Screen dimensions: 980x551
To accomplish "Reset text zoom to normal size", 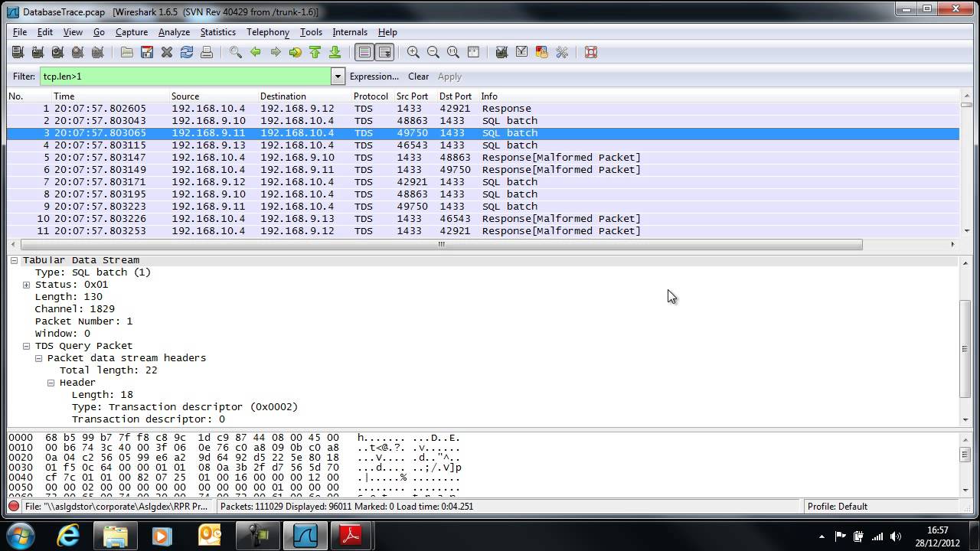I will (x=453, y=52).
